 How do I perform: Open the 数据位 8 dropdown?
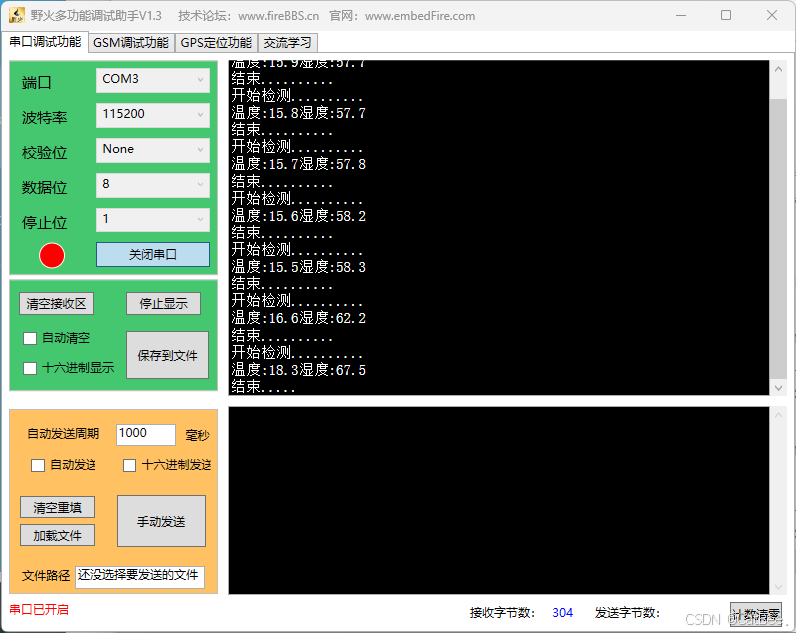coord(153,185)
